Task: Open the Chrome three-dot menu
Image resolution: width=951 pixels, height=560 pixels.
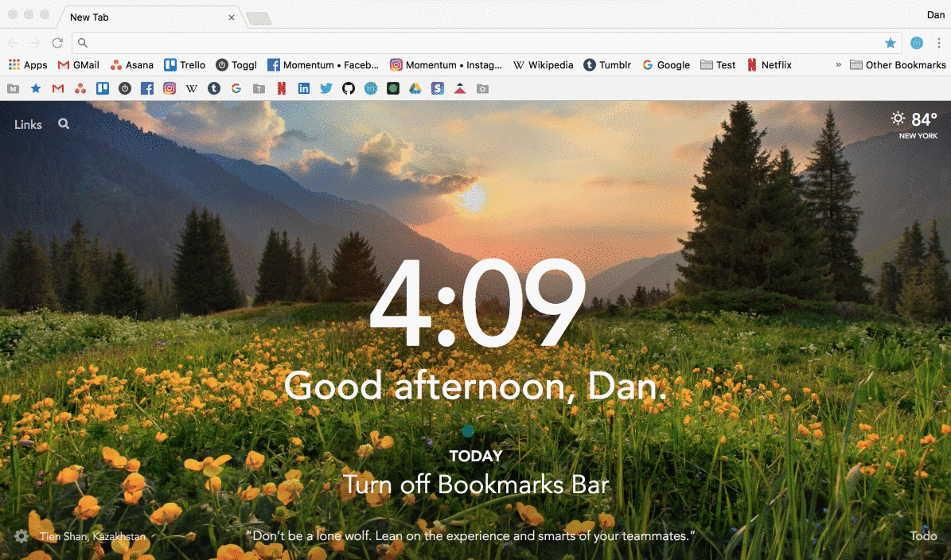Action: [x=939, y=43]
